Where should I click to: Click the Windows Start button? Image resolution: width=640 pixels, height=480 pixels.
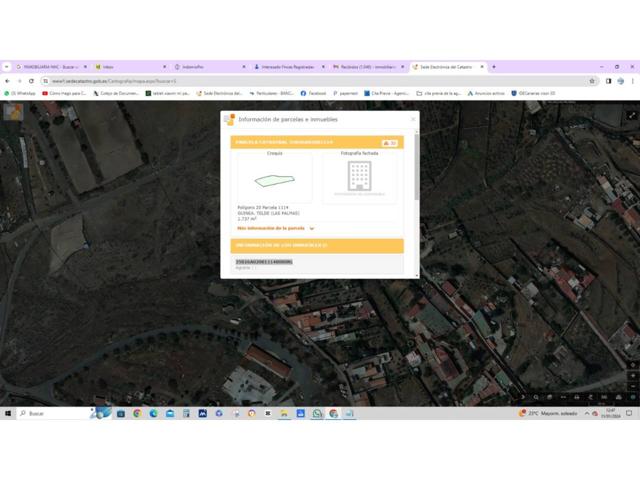coord(8,413)
